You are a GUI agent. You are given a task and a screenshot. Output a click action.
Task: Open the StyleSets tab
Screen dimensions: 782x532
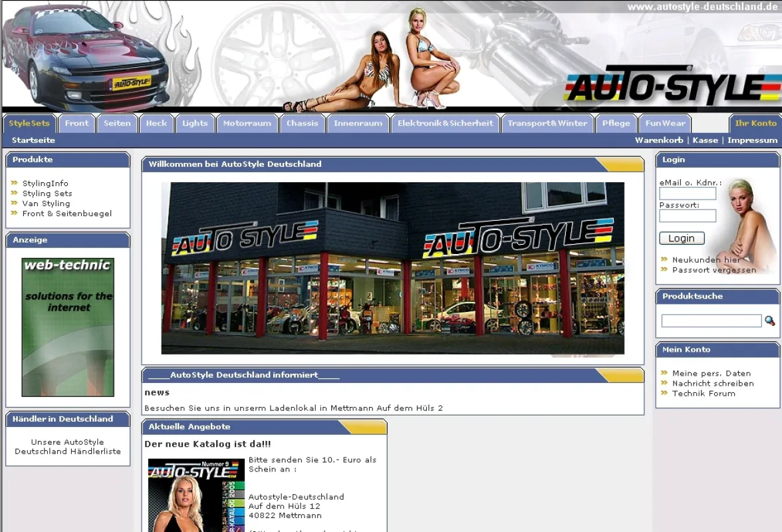pos(29,123)
